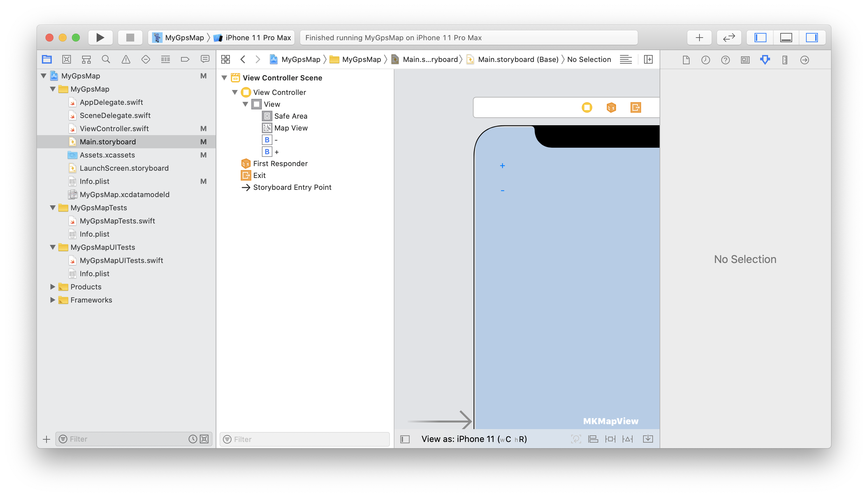Show the Symbol navigator
Viewport: 868px width, 497px height.
(x=86, y=59)
